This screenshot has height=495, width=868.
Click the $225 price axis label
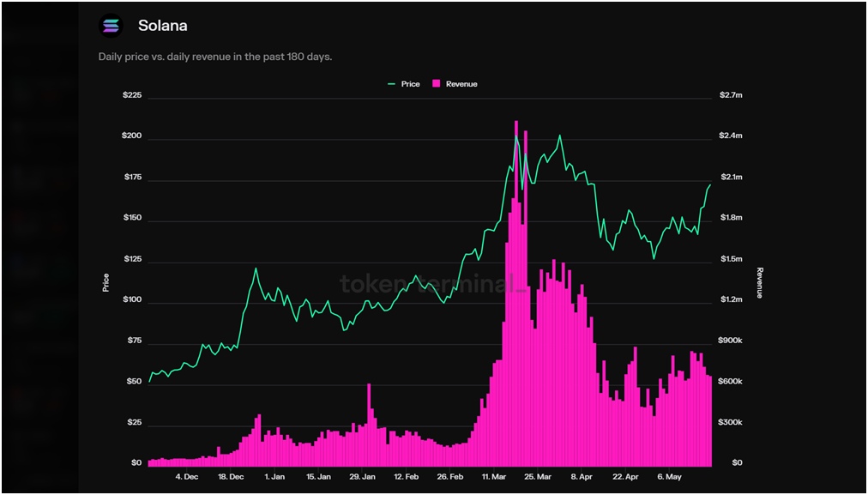pyautogui.click(x=132, y=96)
